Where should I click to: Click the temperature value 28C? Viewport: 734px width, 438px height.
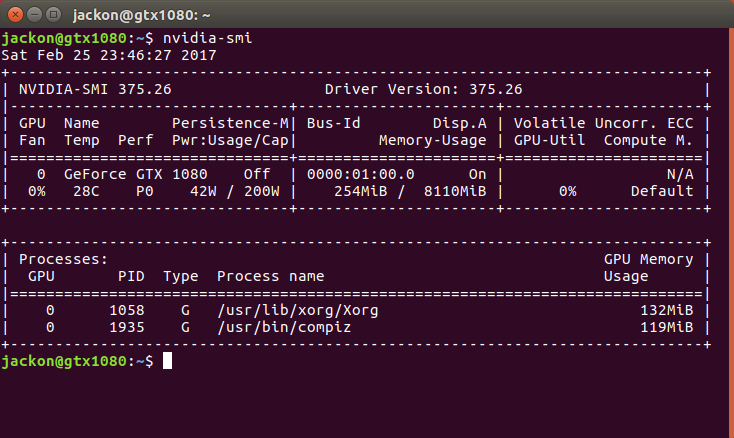pyautogui.click(x=86, y=191)
